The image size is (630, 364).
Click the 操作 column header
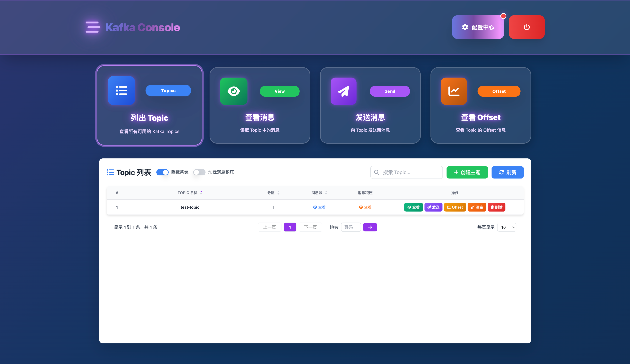[455, 193]
